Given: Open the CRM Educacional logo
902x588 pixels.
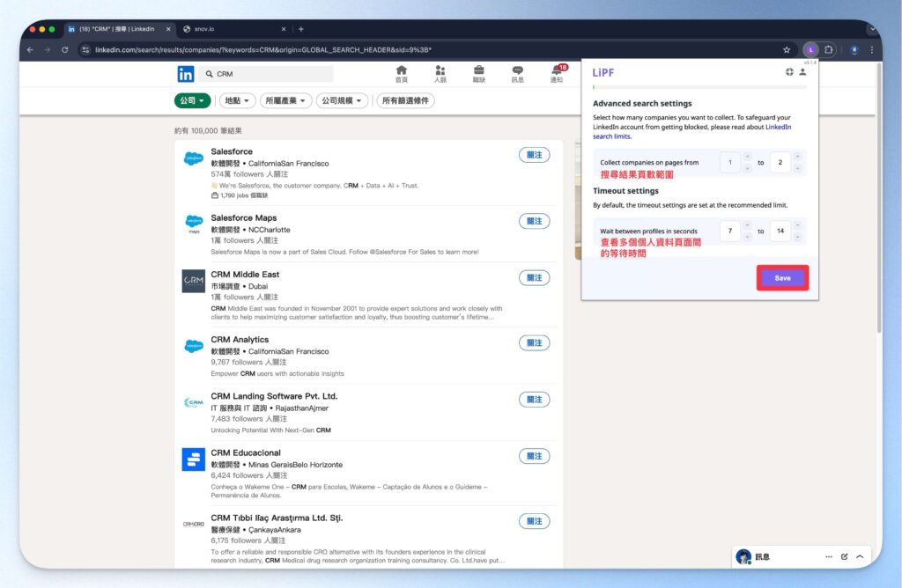Looking at the screenshot, I should pyautogui.click(x=194, y=459).
